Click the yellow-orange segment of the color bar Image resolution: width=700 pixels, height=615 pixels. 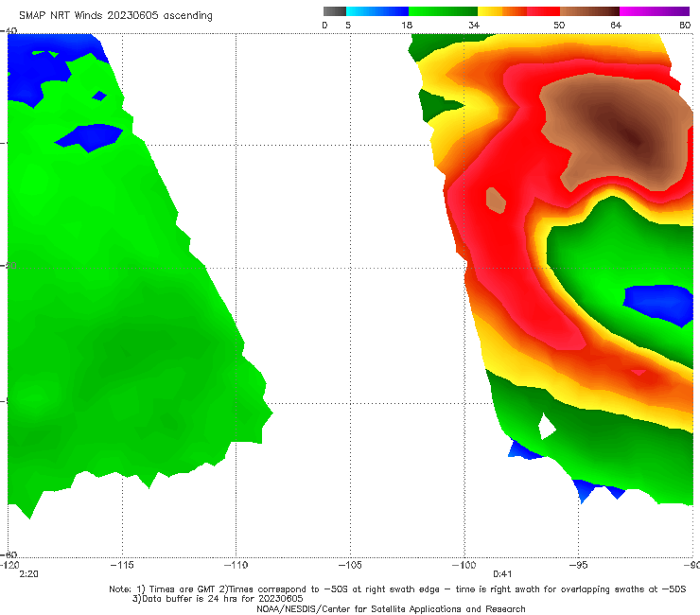click(502, 11)
